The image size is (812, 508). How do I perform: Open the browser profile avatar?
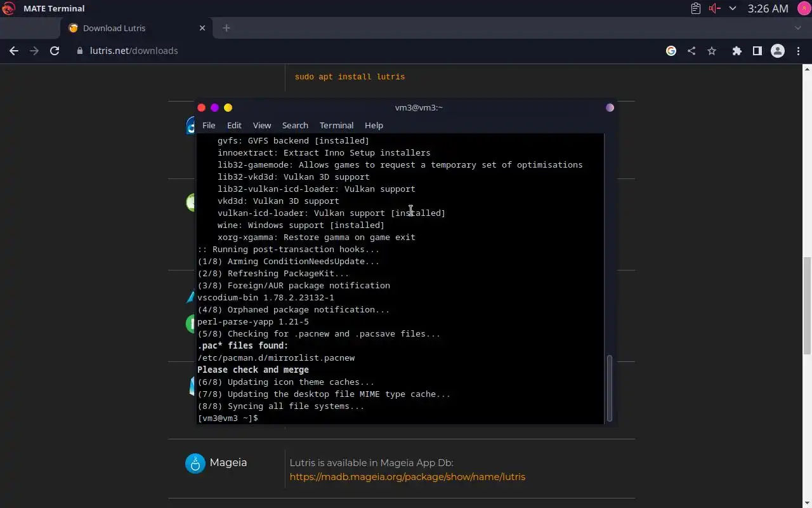(778, 51)
